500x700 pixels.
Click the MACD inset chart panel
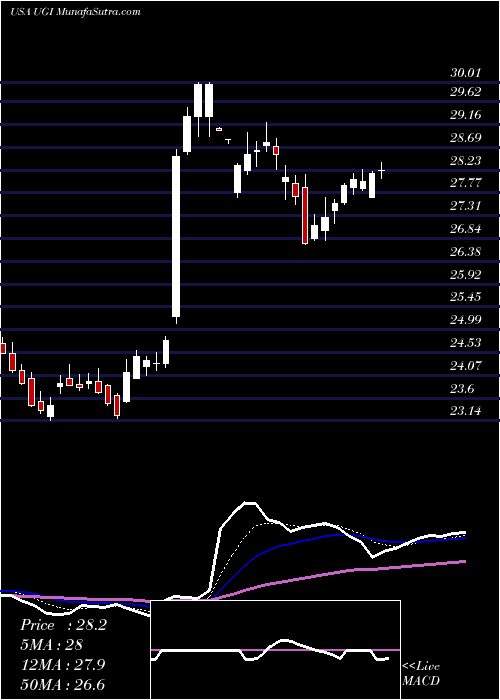click(x=276, y=650)
